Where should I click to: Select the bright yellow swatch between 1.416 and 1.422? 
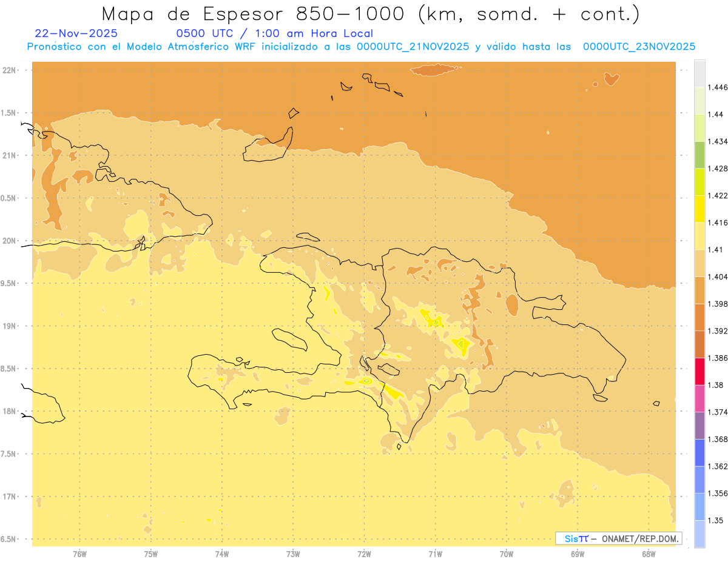click(699, 209)
